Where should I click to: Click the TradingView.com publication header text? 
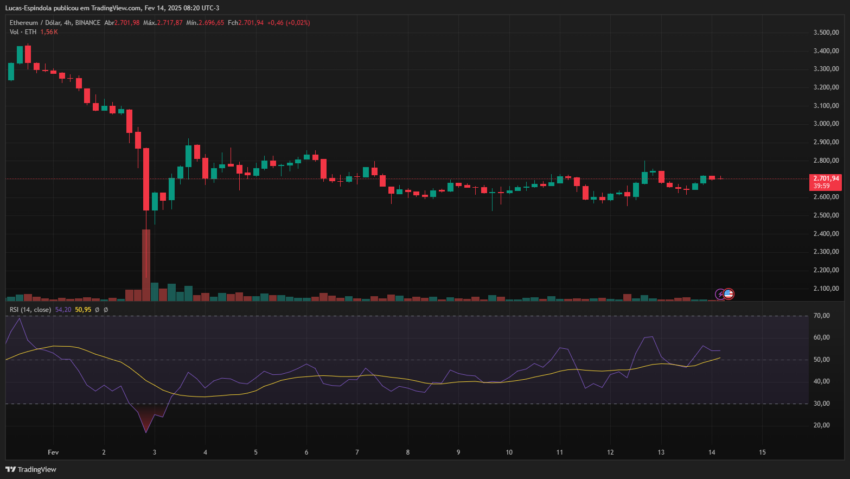coord(112,8)
